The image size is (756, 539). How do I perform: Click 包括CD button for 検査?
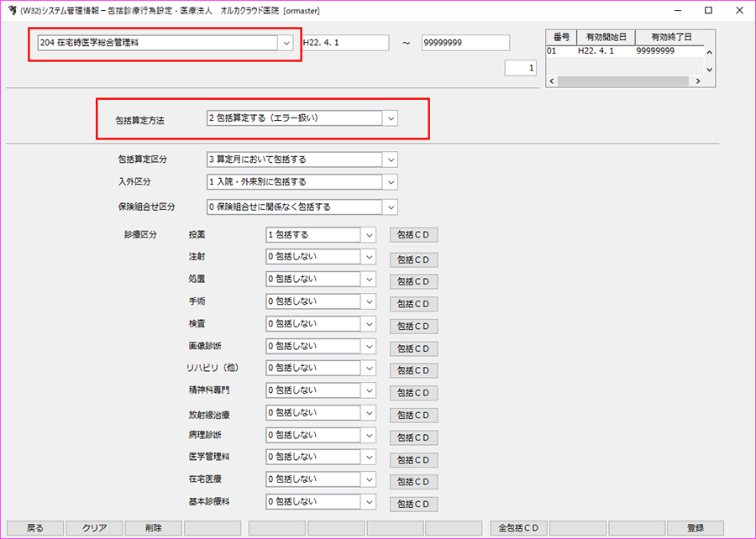413,326
